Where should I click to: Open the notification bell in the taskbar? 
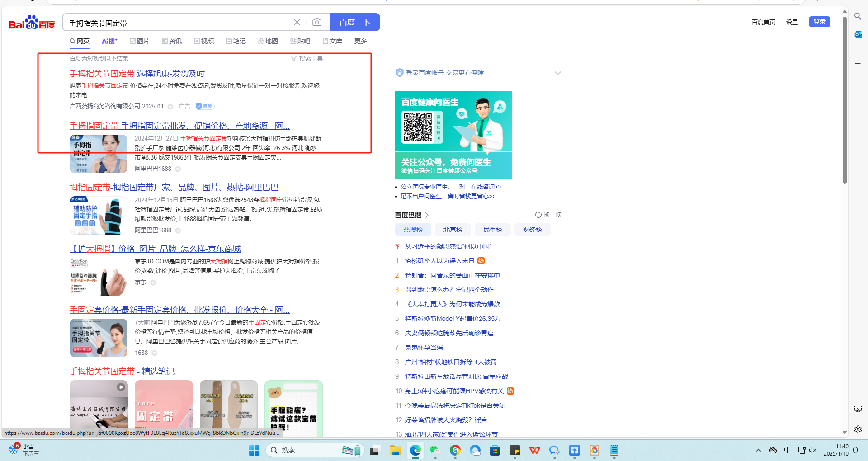click(855, 450)
